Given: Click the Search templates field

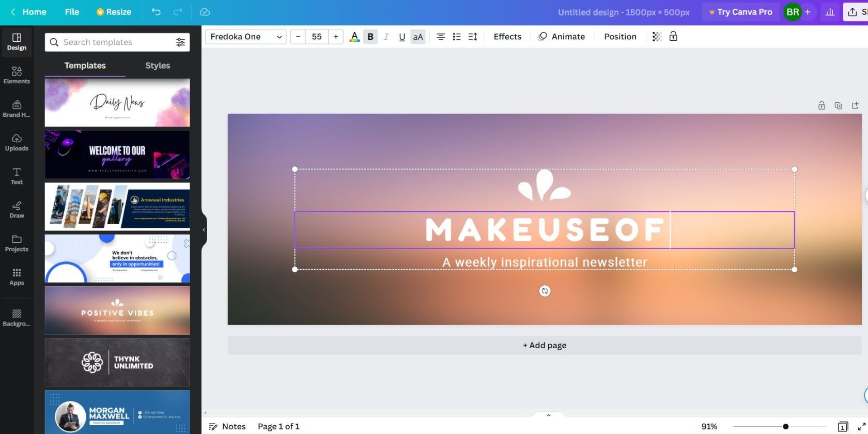Looking at the screenshot, I should point(117,42).
